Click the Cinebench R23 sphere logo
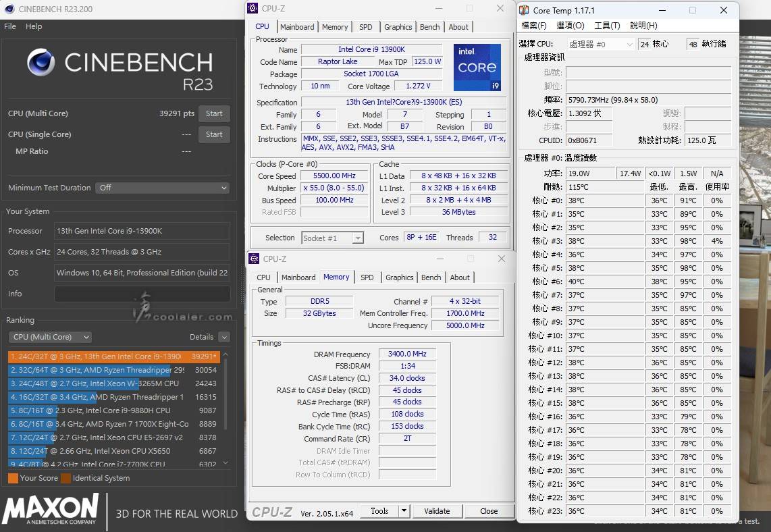Viewport: 771px width, 532px height. (x=41, y=62)
